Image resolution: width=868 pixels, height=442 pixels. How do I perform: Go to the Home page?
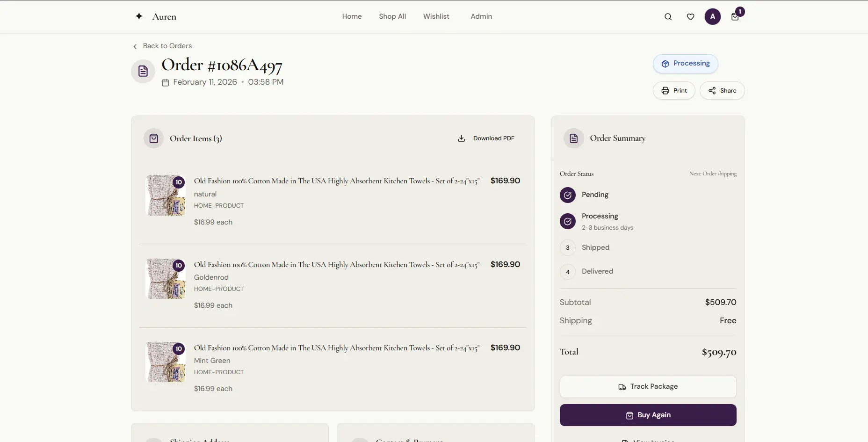(352, 16)
